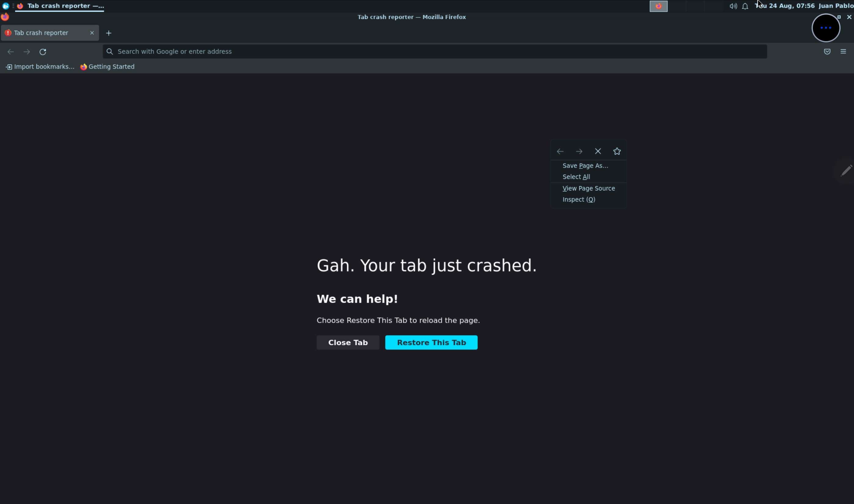
Task: Click the round three-dots floating button
Action: 825,28
